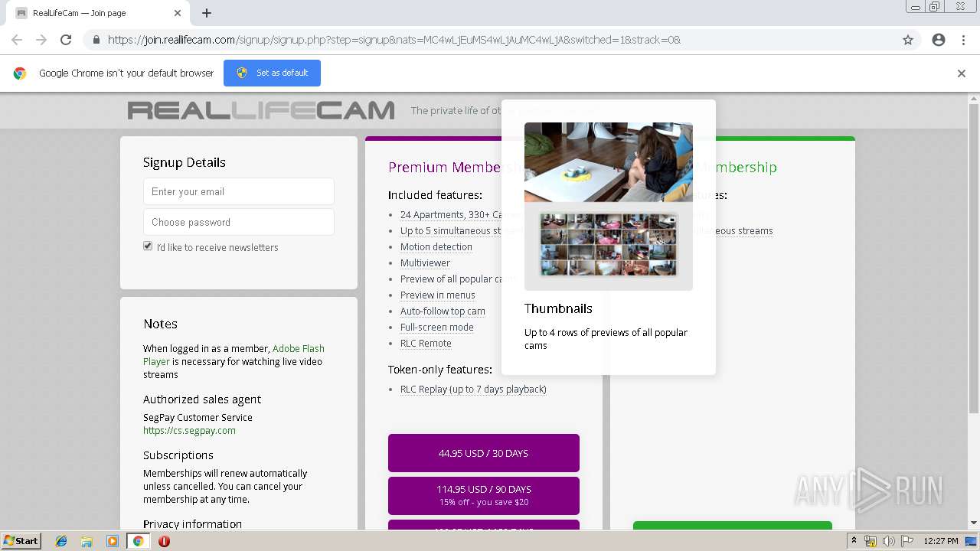The width and height of the screenshot is (980, 551).
Task: Select the 114.95 USD / 90 days plan
Action: 484,495
